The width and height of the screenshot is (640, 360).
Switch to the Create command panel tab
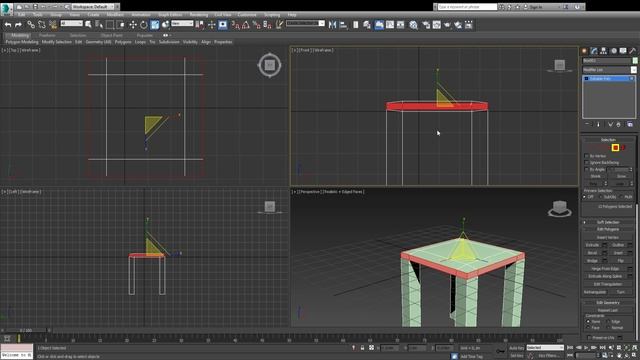click(x=584, y=51)
